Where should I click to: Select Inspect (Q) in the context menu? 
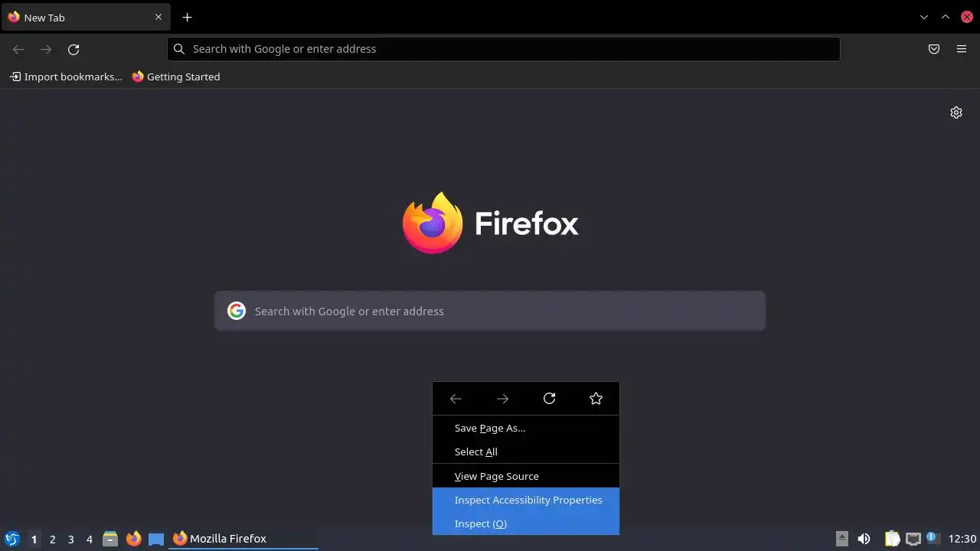click(526, 523)
